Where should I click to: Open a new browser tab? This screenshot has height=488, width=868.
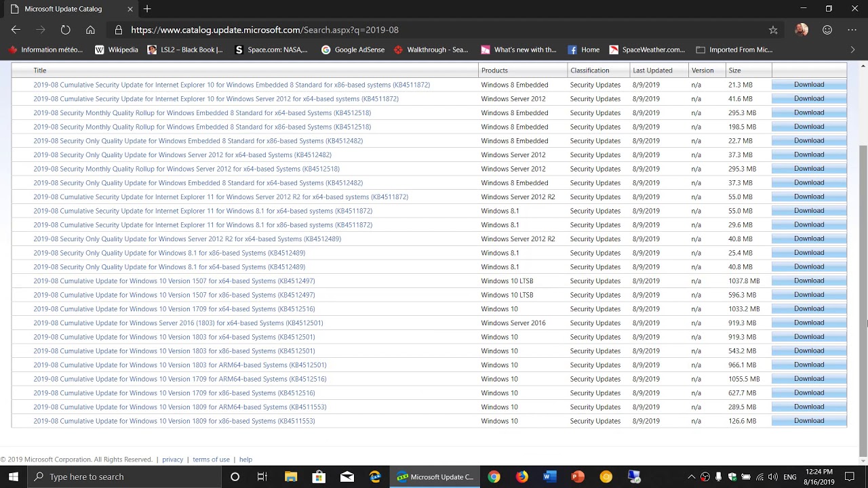click(x=147, y=9)
